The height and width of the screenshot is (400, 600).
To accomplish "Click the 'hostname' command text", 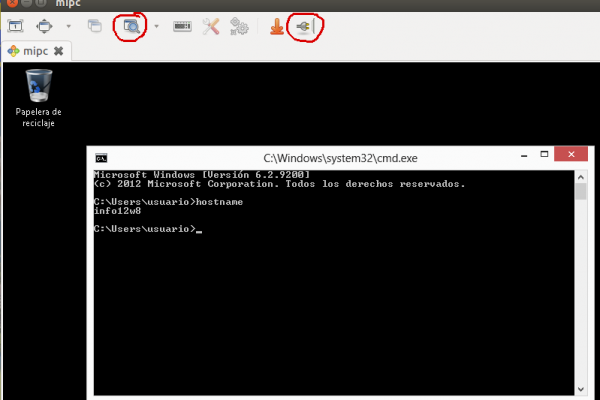I will [x=219, y=202].
